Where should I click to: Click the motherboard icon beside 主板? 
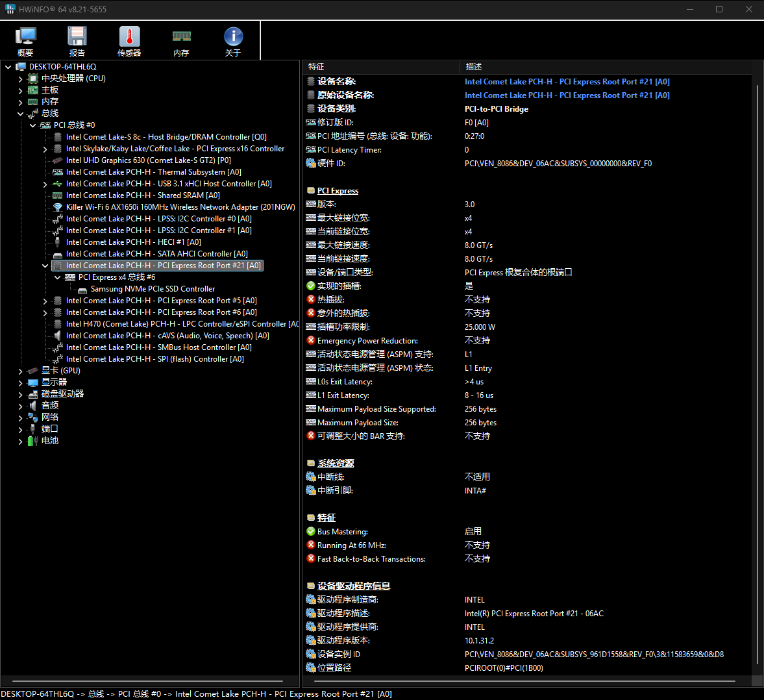32,90
